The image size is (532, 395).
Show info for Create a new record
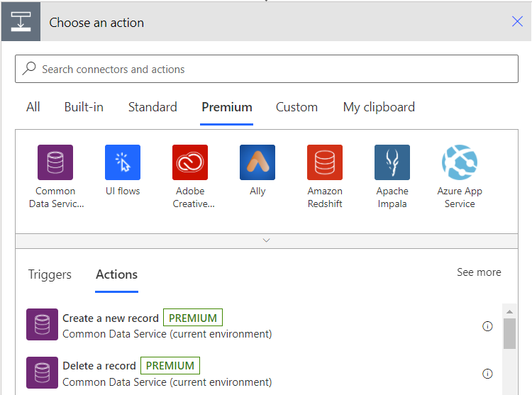[487, 326]
